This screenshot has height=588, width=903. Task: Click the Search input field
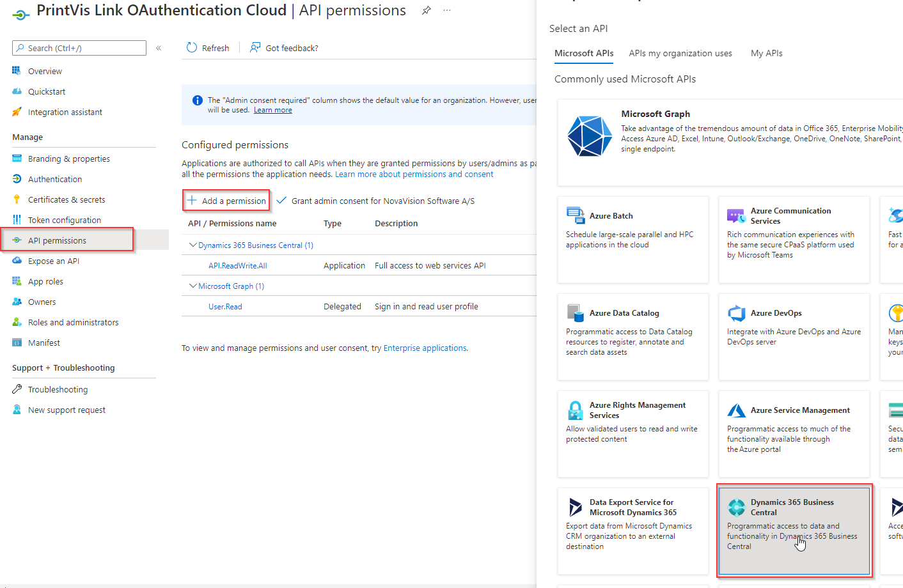coord(83,48)
